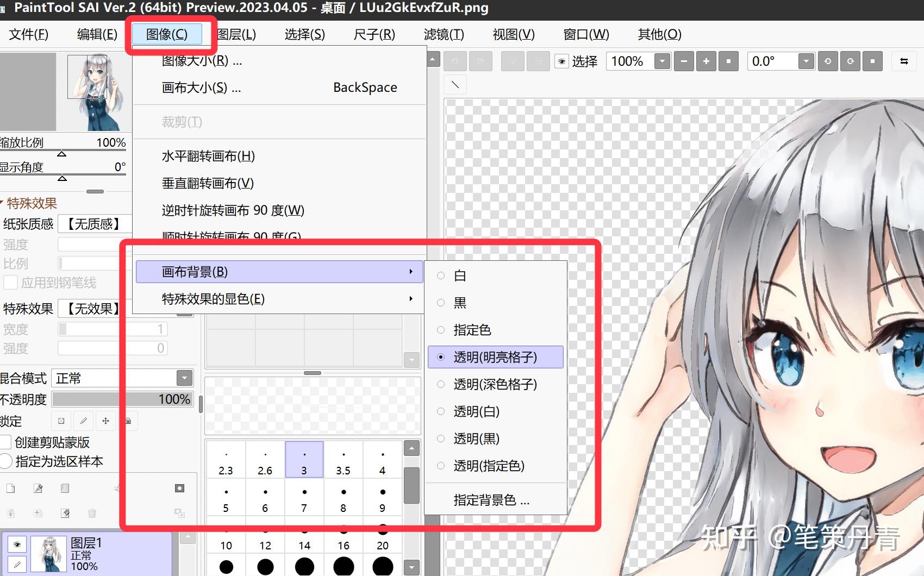The height and width of the screenshot is (576, 924).
Task: Click the straight line tool icon
Action: click(x=455, y=85)
